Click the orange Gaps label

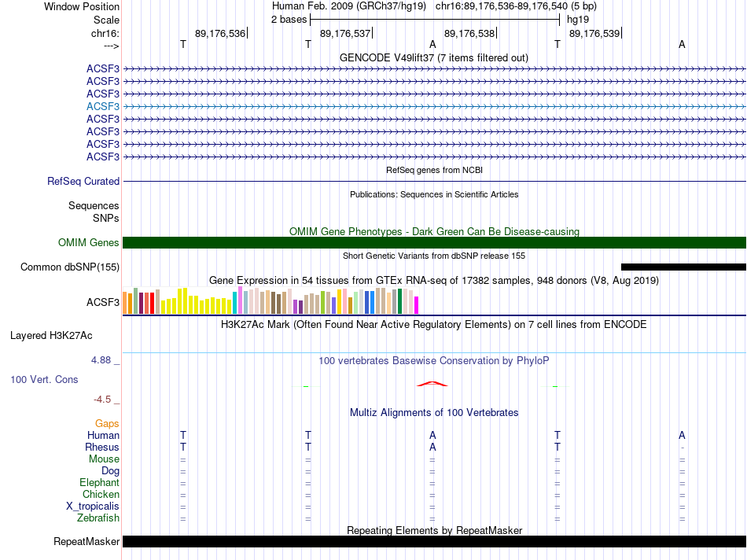coord(107,423)
